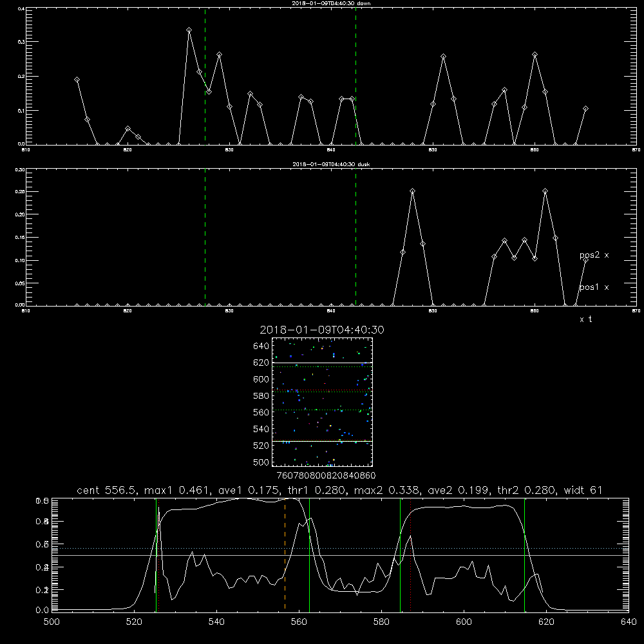Click the 'pos2 x' label

point(594,255)
